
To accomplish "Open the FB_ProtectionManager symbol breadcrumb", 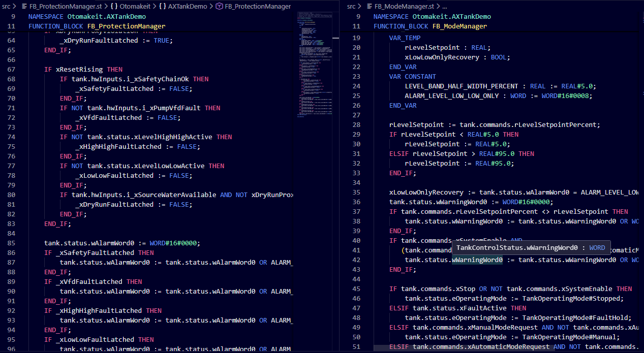I will click(x=258, y=7).
